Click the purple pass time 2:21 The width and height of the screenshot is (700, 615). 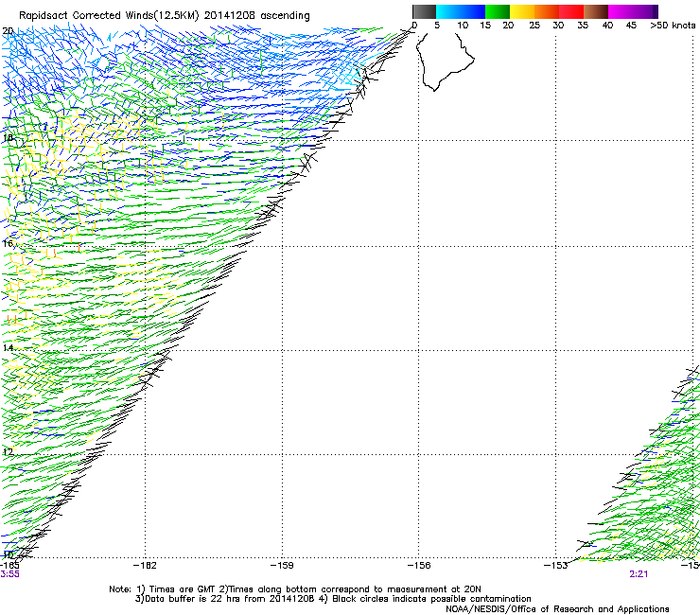point(639,574)
